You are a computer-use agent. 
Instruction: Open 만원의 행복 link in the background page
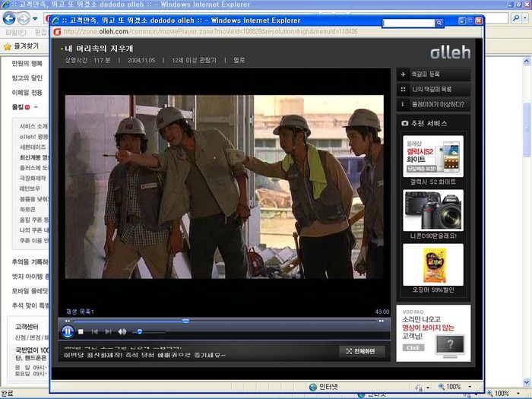[27, 63]
